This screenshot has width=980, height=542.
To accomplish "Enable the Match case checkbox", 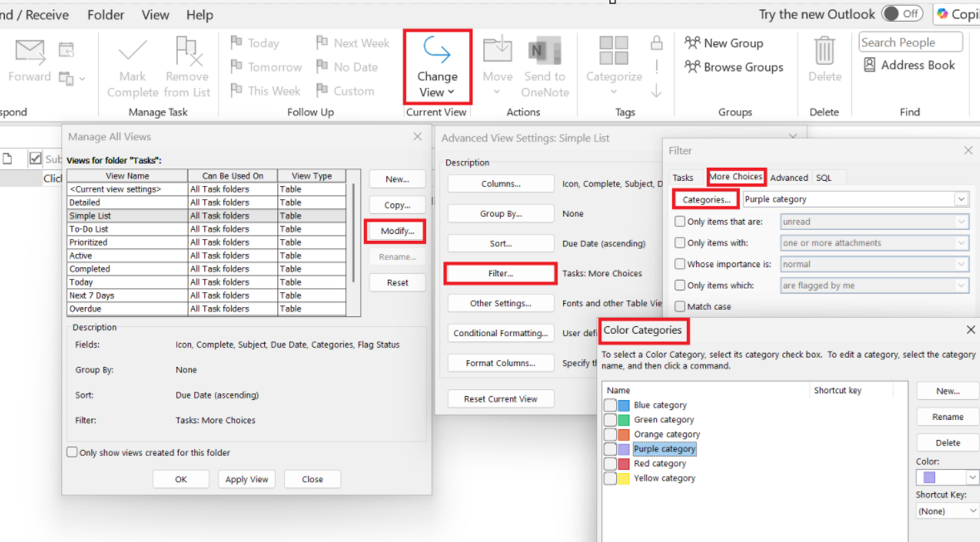I will [680, 306].
